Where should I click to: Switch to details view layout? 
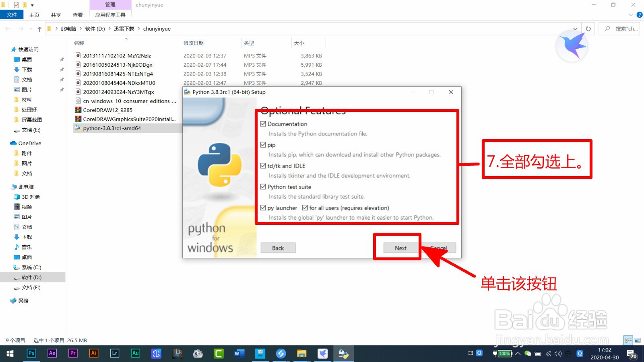pyautogui.click(x=628, y=340)
